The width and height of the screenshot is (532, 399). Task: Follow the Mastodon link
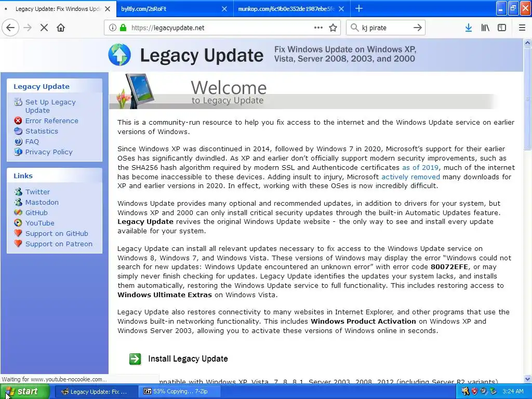[x=42, y=202]
